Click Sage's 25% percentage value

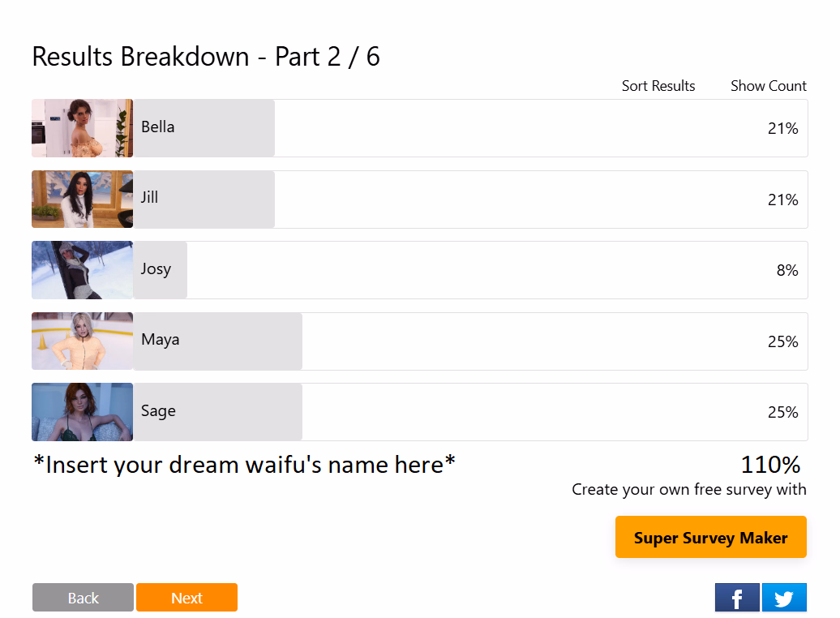(782, 412)
